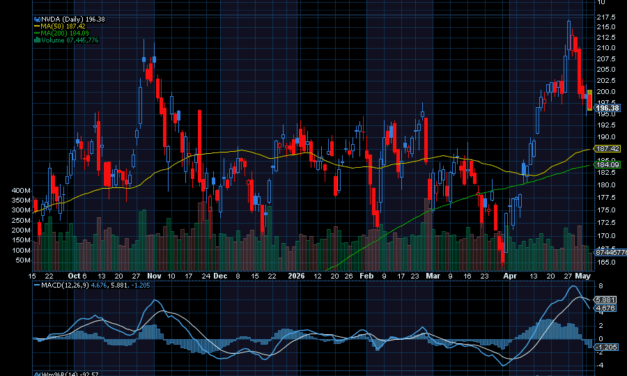Click the 16 date label in March

[x=467, y=276]
